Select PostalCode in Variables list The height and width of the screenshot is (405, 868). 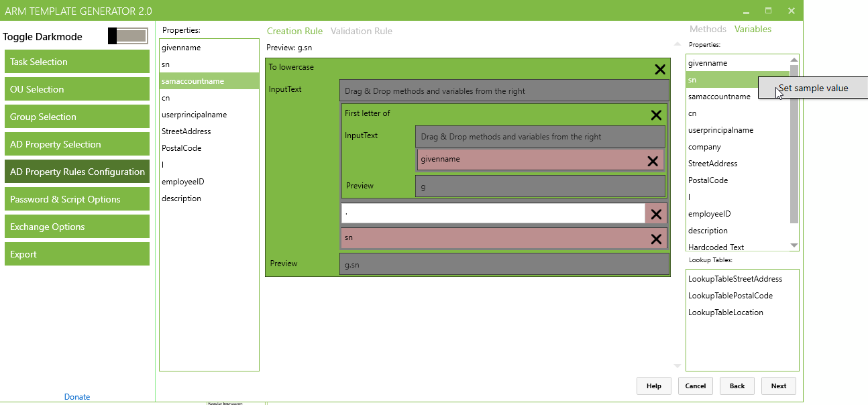click(x=738, y=180)
